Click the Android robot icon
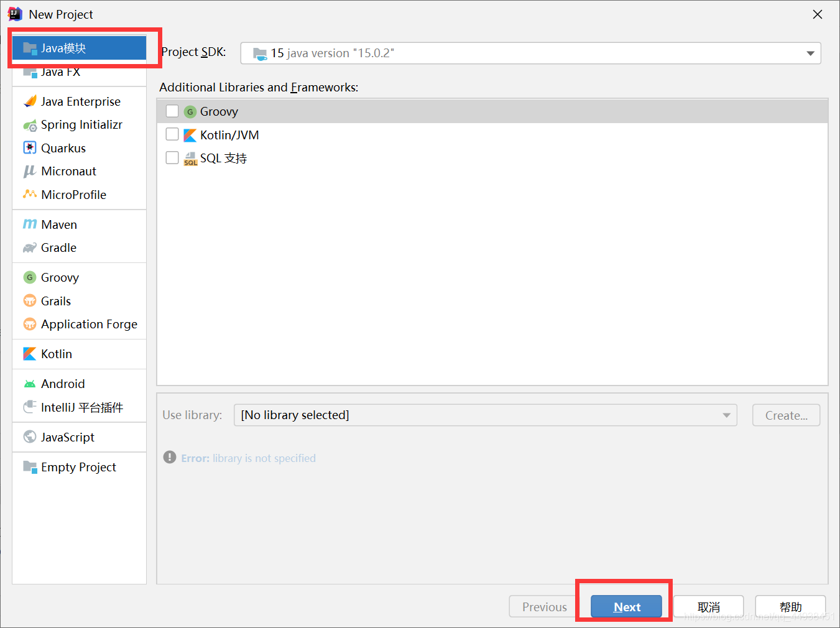This screenshot has height=628, width=840. 30,384
